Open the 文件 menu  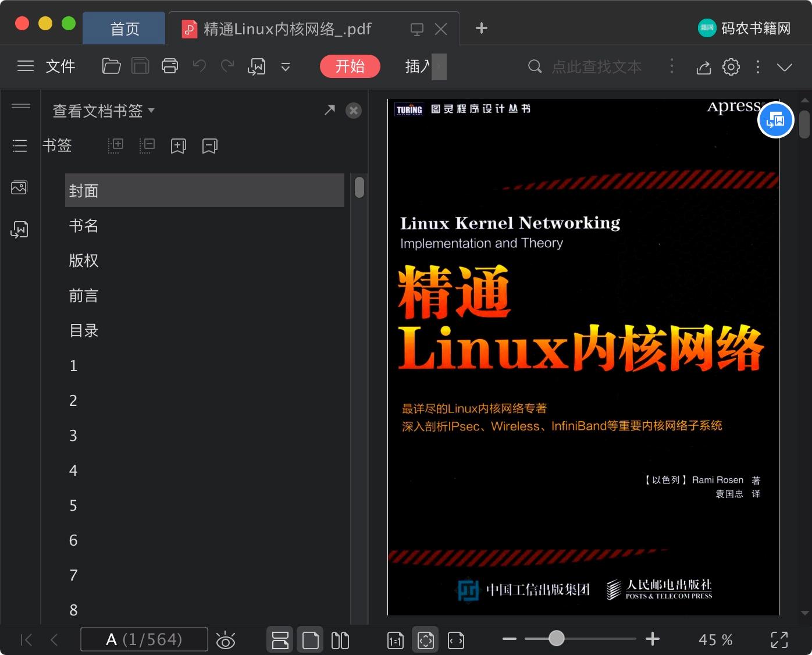click(x=60, y=66)
